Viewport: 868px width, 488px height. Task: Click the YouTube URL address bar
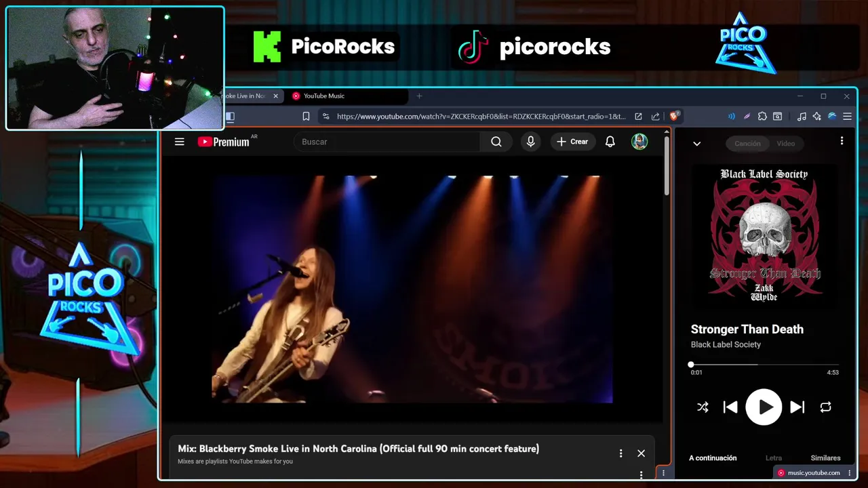481,117
